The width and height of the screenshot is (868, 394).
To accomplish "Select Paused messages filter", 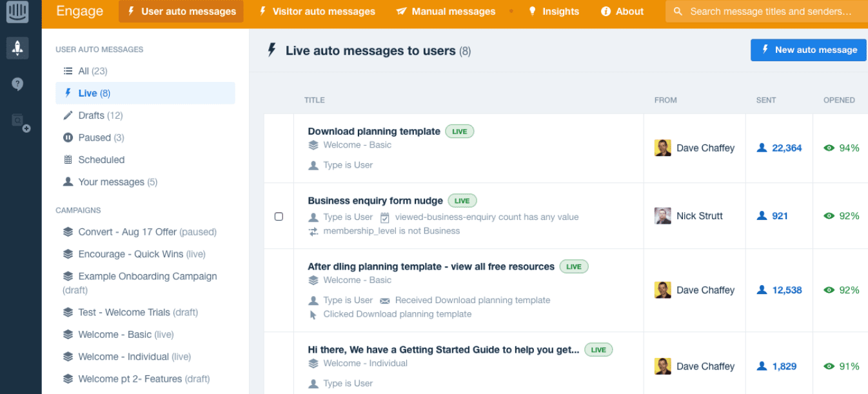I will pyautogui.click(x=94, y=137).
